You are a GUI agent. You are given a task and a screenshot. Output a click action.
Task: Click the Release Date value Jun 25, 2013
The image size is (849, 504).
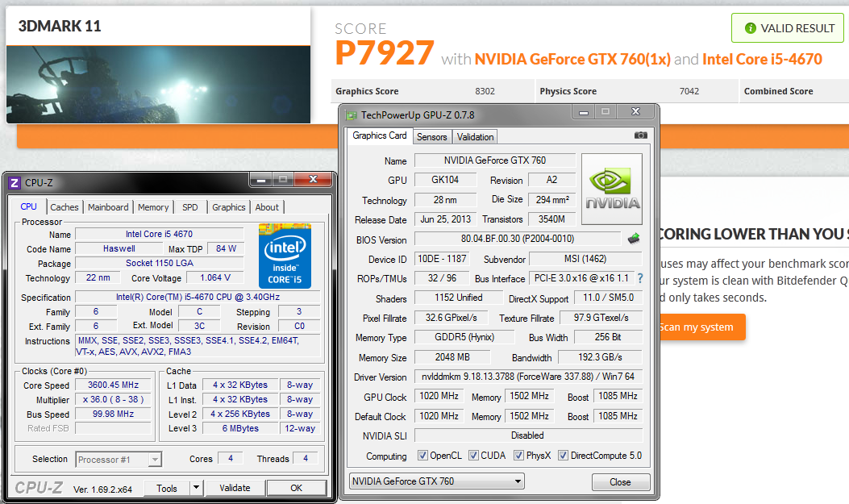pyautogui.click(x=445, y=219)
